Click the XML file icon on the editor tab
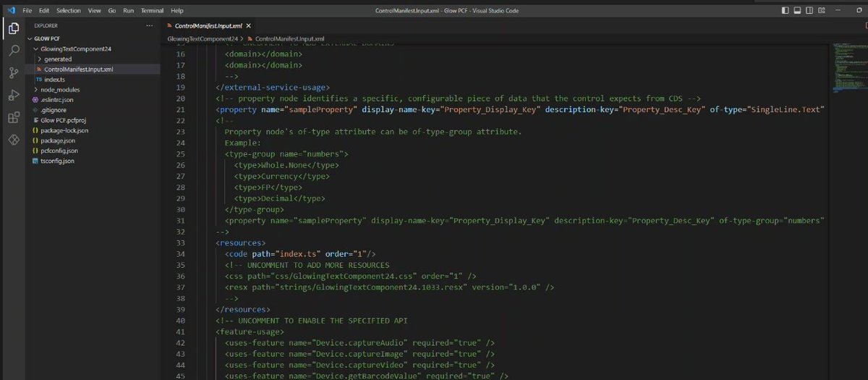 pyautogui.click(x=170, y=25)
